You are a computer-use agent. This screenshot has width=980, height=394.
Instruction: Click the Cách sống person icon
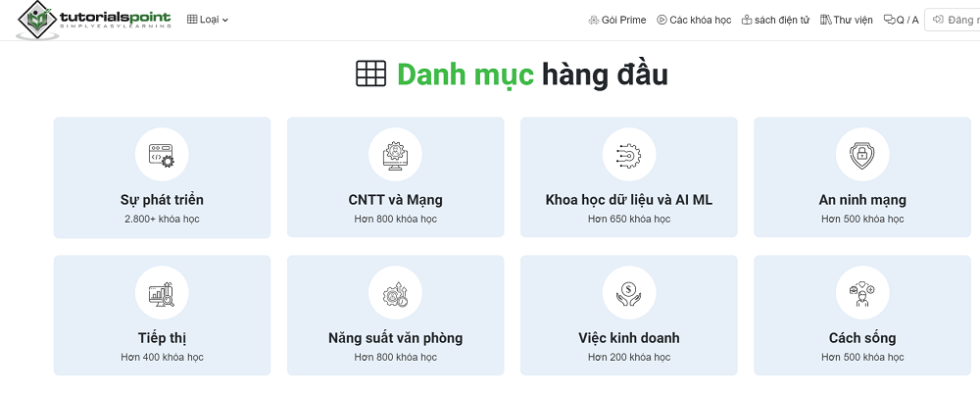tap(862, 293)
